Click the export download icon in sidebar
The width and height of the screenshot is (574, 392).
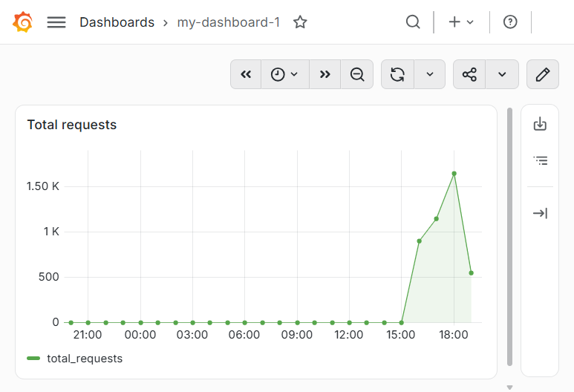[x=540, y=124]
